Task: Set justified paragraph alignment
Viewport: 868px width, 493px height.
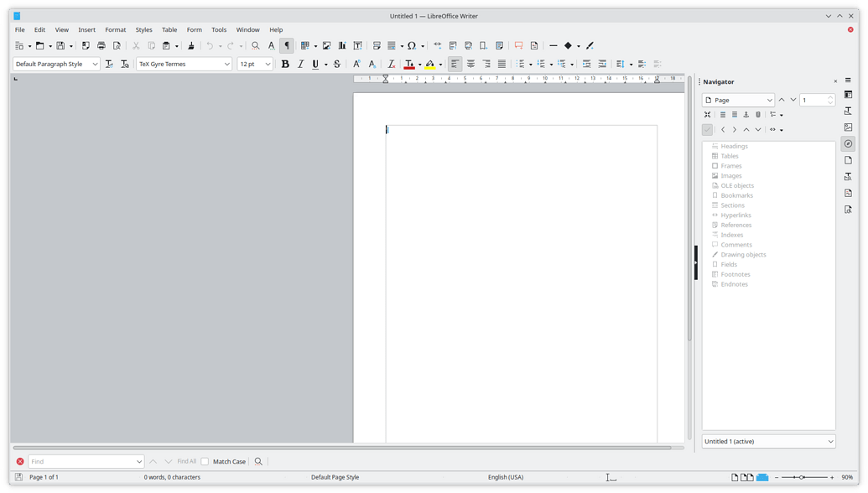Action: click(502, 65)
